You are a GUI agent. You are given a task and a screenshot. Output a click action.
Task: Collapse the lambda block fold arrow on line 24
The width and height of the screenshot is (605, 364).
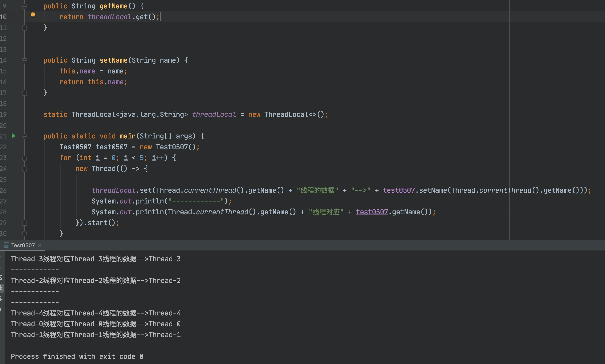[24, 169]
